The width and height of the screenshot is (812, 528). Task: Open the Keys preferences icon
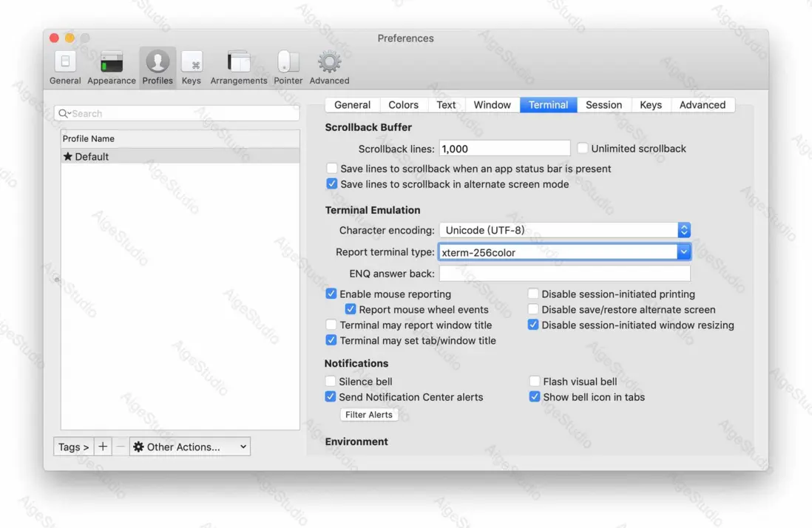(x=191, y=67)
